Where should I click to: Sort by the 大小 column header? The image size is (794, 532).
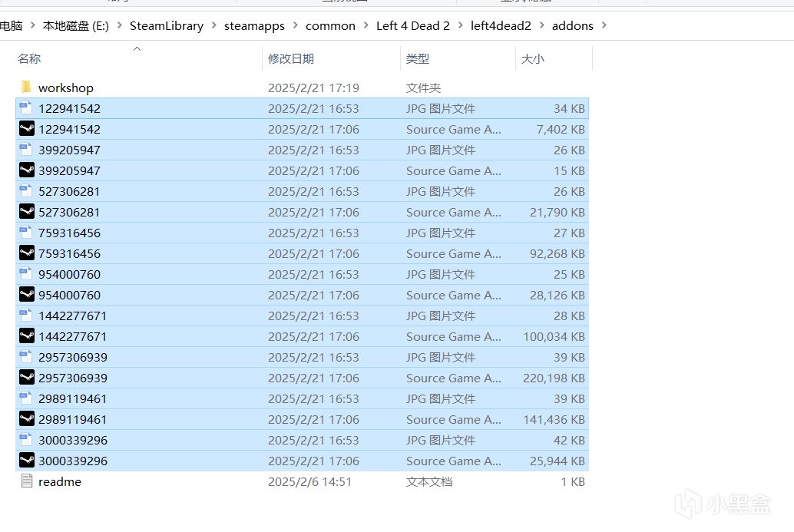(533, 58)
